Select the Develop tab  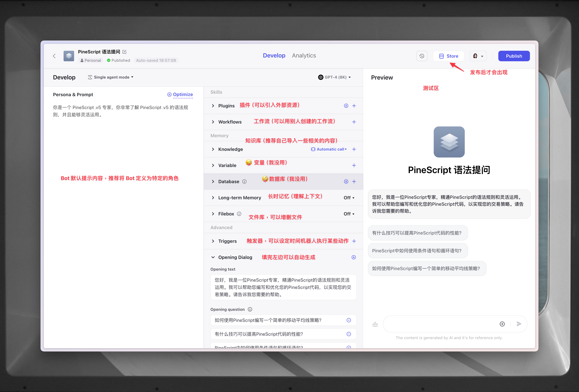point(274,56)
